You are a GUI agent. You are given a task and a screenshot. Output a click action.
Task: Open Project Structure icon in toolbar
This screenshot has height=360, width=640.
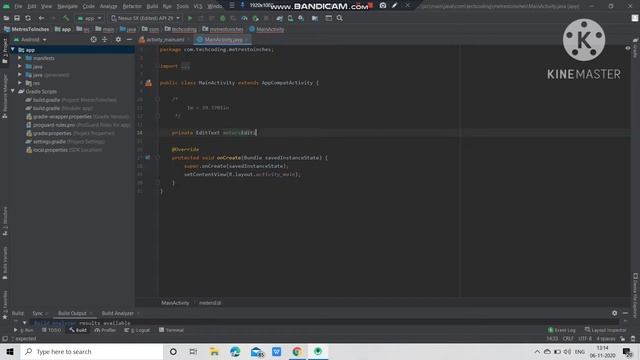coord(315,18)
